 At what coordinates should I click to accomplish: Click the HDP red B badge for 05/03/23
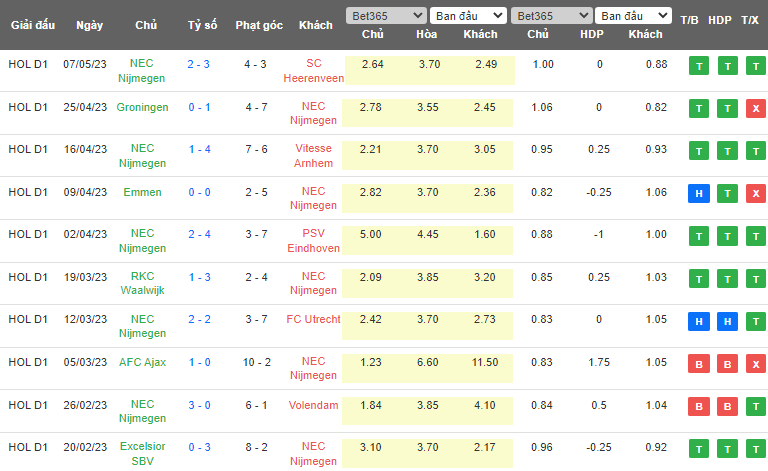(x=728, y=364)
